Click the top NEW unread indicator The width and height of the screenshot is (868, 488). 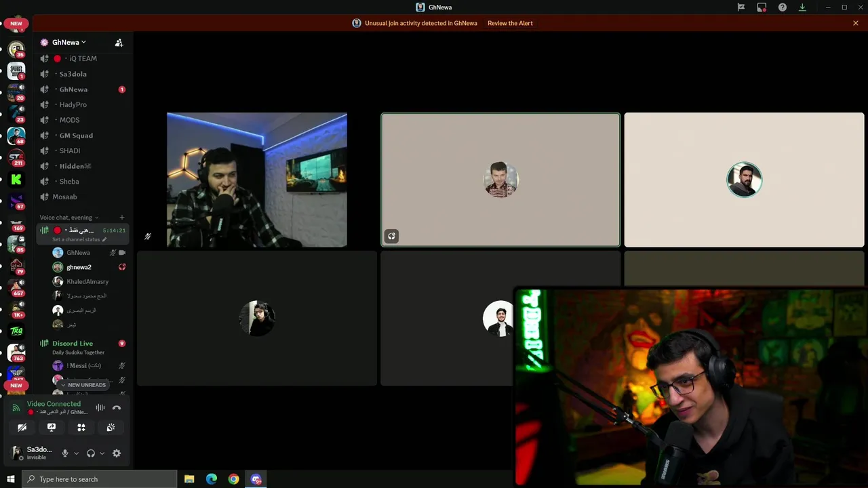click(x=16, y=24)
